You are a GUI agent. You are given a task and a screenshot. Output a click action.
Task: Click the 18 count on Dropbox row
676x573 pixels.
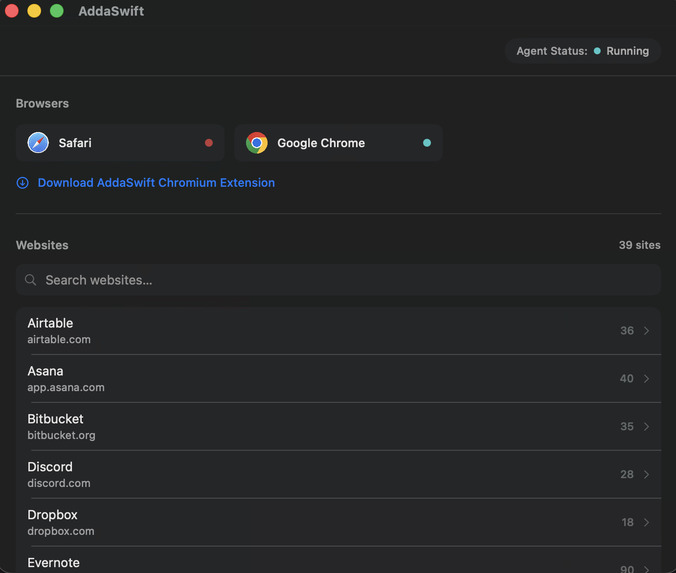627,522
